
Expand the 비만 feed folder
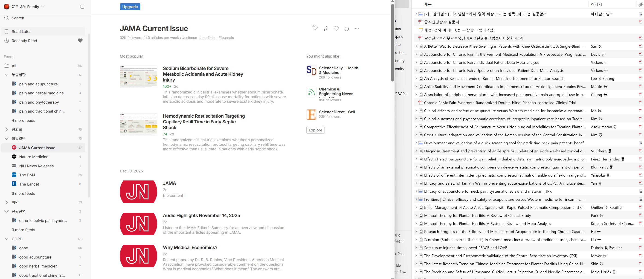coord(6,202)
